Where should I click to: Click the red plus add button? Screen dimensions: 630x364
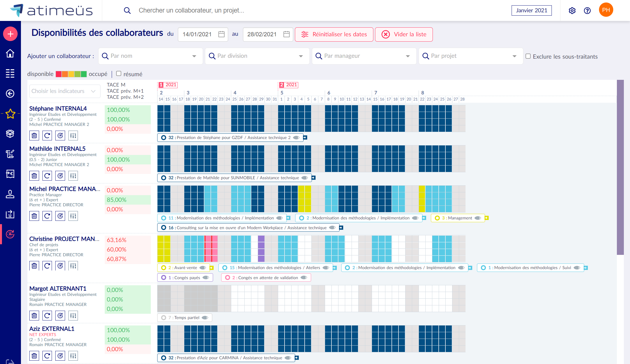point(10,34)
